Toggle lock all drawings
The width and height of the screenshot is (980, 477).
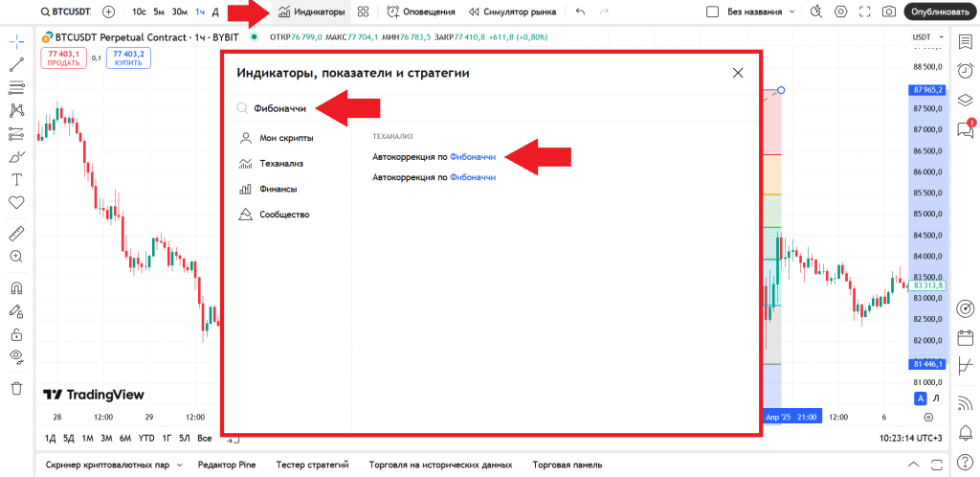click(x=17, y=334)
